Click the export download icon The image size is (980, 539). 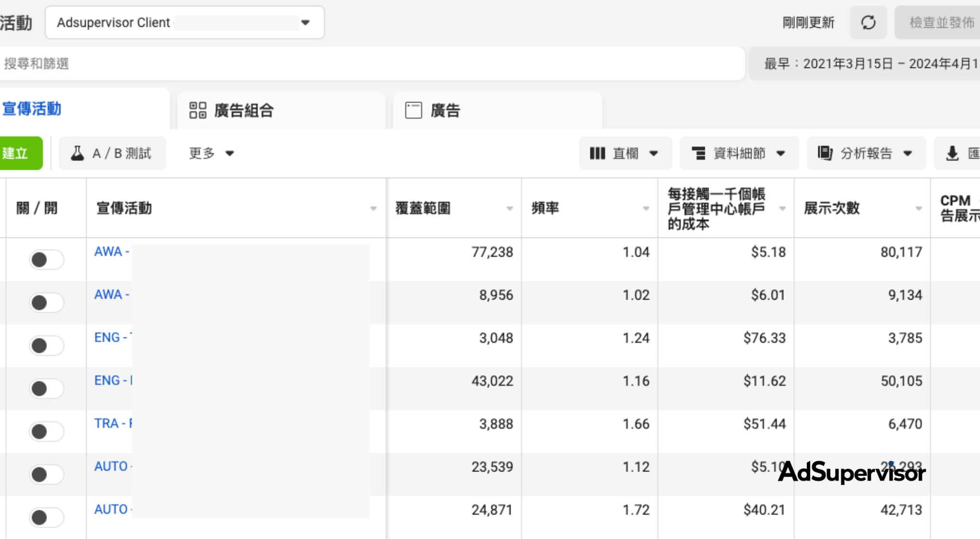952,153
